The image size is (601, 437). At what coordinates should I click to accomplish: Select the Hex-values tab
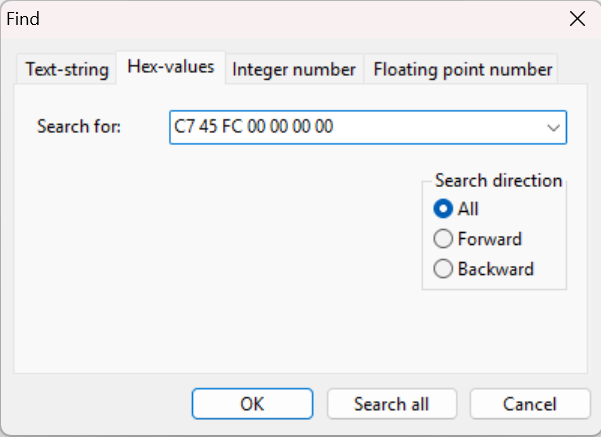(171, 68)
